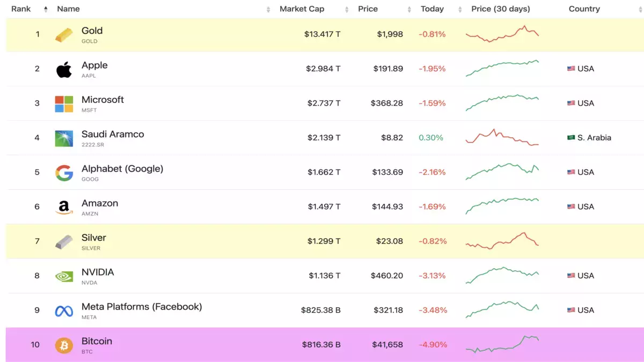This screenshot has width=644, height=362.
Task: Click the Silver bar icon
Action: [x=64, y=242]
